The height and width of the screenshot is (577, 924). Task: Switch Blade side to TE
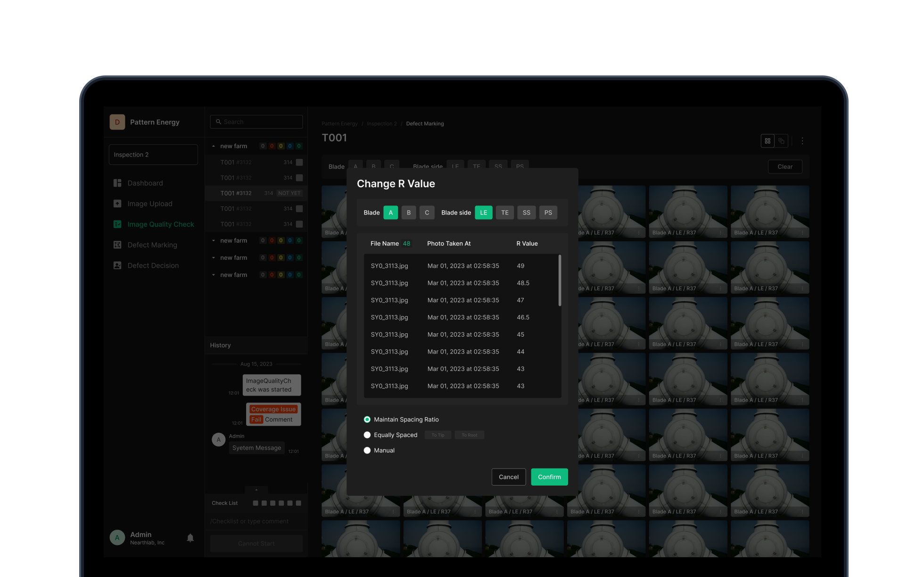point(504,213)
